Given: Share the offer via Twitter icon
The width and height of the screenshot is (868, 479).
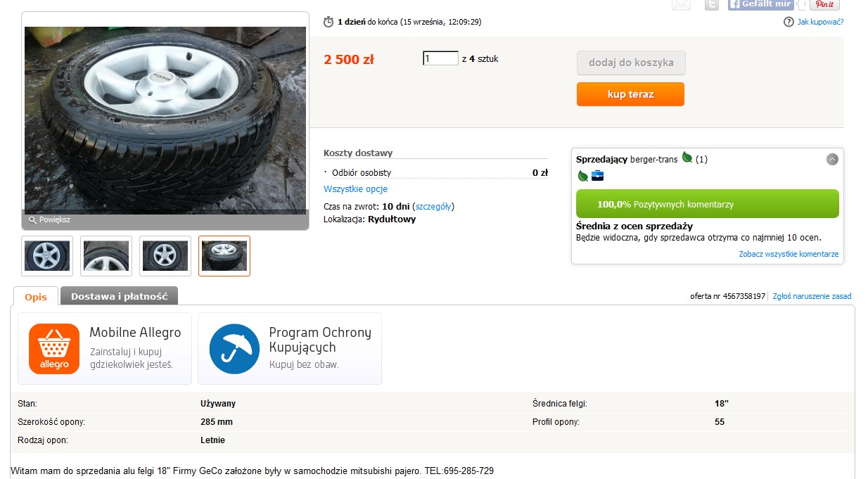Looking at the screenshot, I should click(x=712, y=4).
